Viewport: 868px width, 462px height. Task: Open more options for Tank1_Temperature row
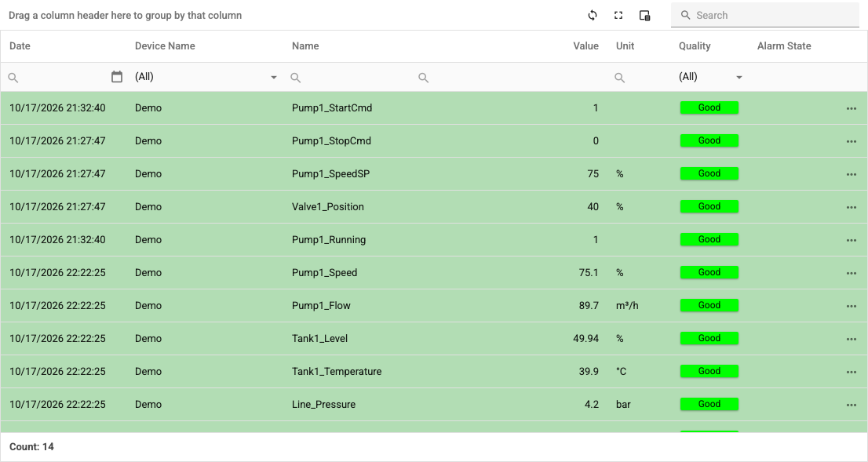tap(852, 372)
